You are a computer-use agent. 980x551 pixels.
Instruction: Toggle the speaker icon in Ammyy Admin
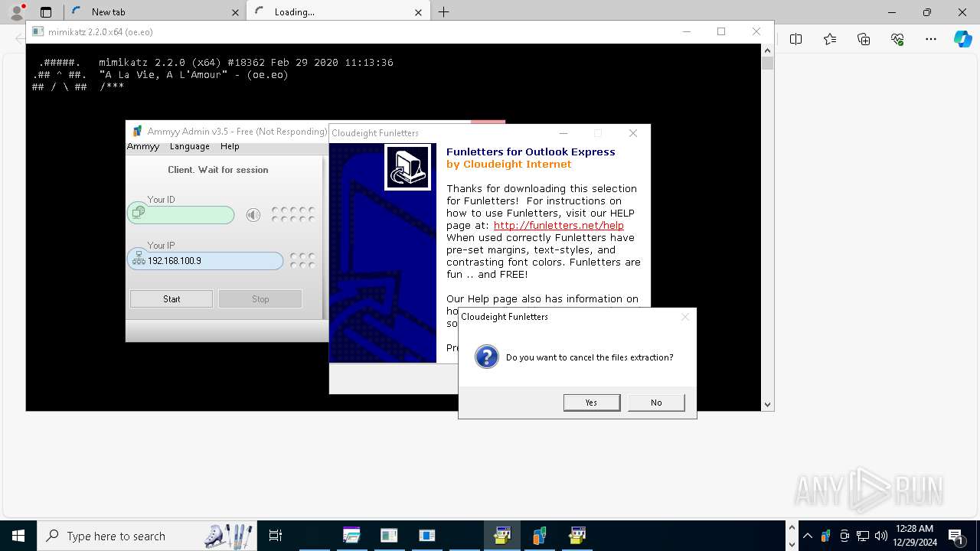tap(253, 215)
